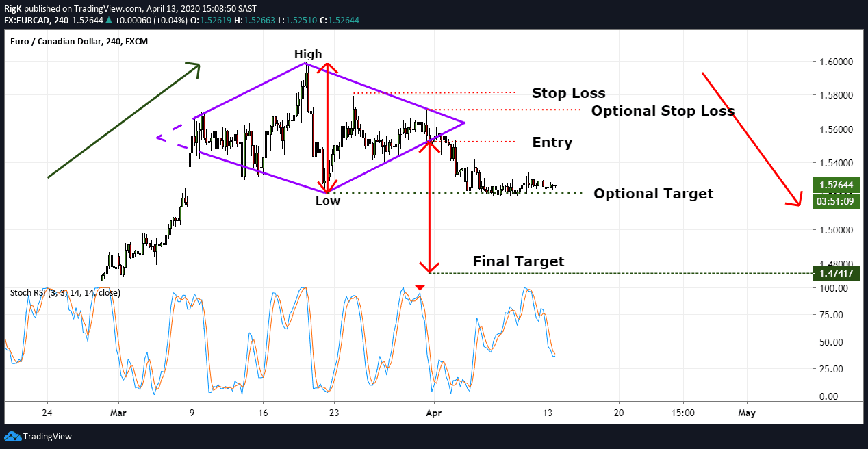This screenshot has height=449, width=868.
Task: Click the TradingView cloud logo icon
Action: tap(12, 436)
